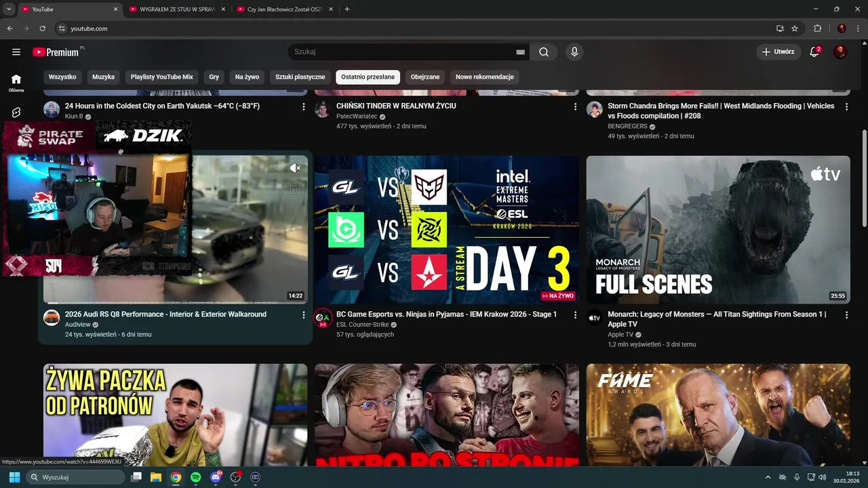The width and height of the screenshot is (868, 488).
Task: Open BENGREGERS channel avatar
Action: click(595, 109)
